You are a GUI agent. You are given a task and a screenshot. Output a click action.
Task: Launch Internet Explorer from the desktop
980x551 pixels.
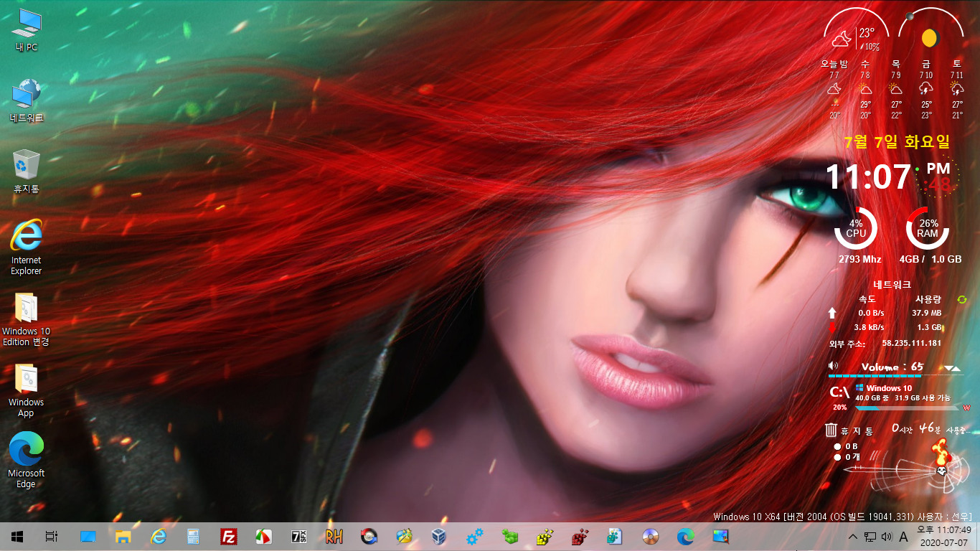pos(27,247)
